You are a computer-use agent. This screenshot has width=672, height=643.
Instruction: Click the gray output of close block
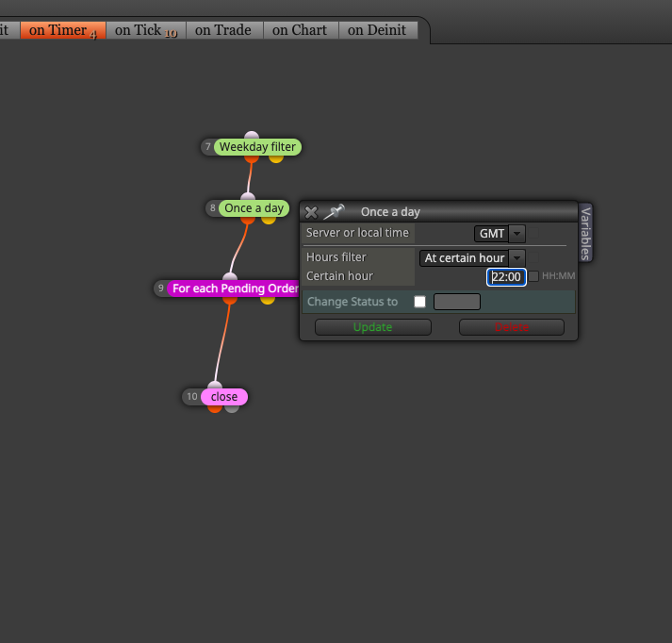coord(232,408)
